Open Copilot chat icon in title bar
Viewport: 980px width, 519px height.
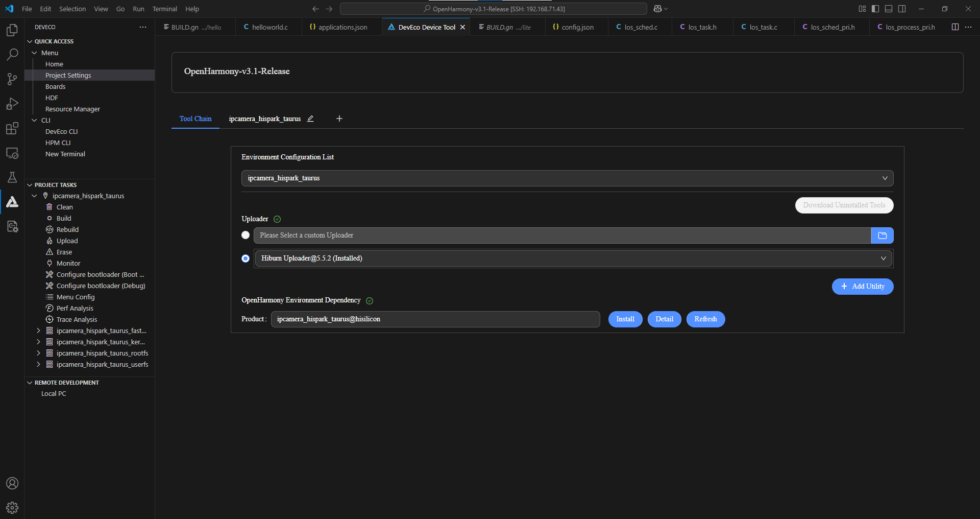(657, 9)
